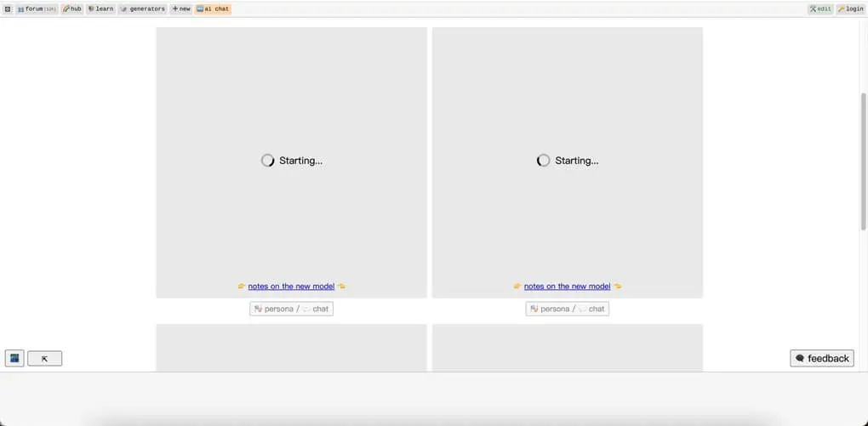
Task: Click the blue square icon button at bottom left
Action: tap(14, 359)
